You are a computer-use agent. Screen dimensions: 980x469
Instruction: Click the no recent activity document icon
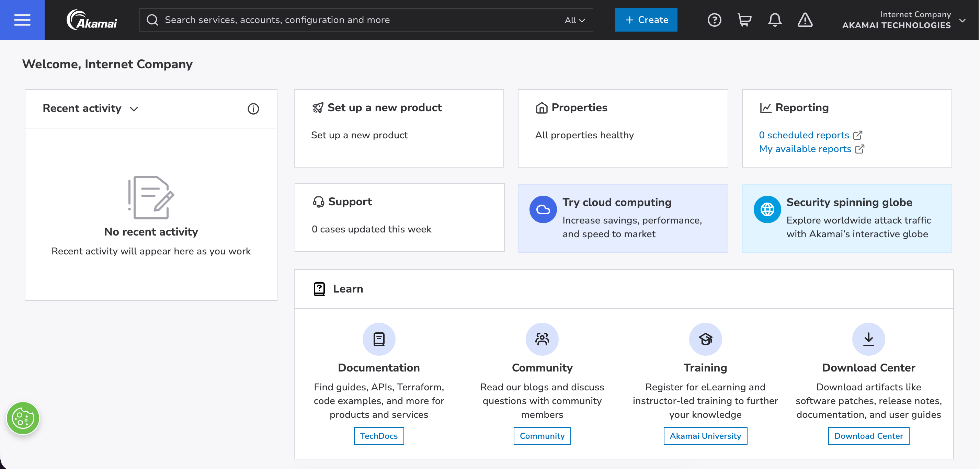coord(151,198)
